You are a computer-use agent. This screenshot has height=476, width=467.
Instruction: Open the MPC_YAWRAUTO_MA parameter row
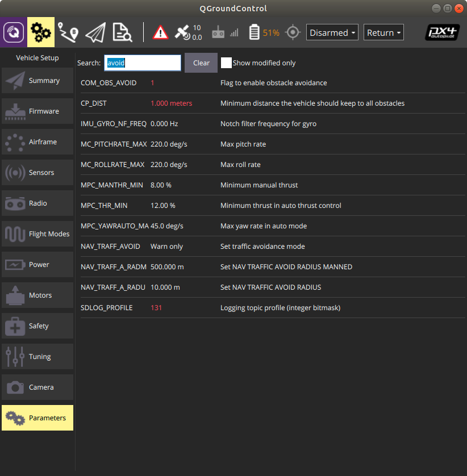click(273, 226)
